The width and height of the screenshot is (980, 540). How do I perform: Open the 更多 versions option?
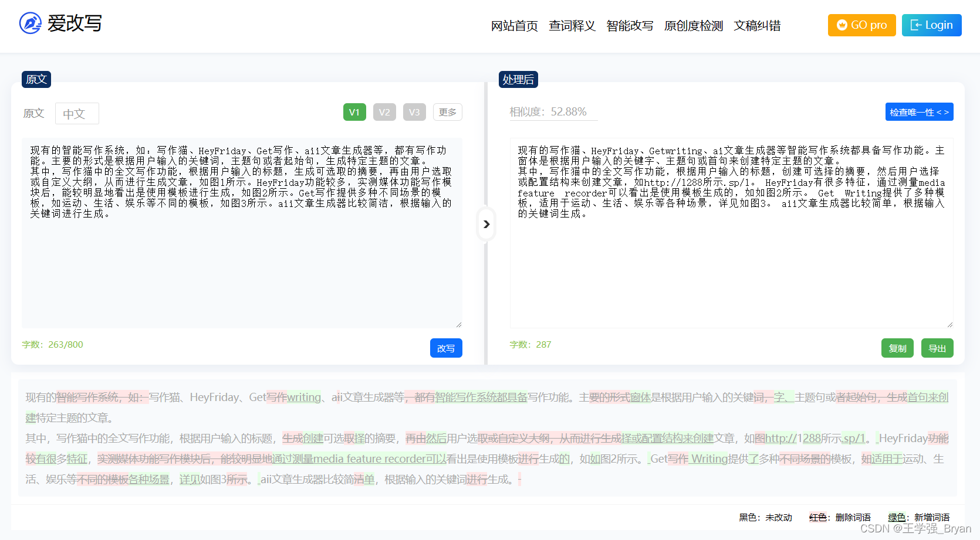click(448, 112)
